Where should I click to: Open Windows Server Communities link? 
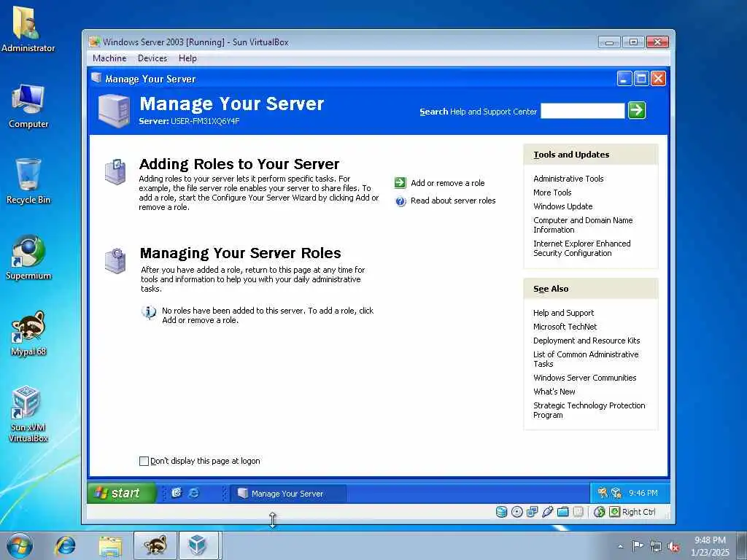click(x=584, y=378)
